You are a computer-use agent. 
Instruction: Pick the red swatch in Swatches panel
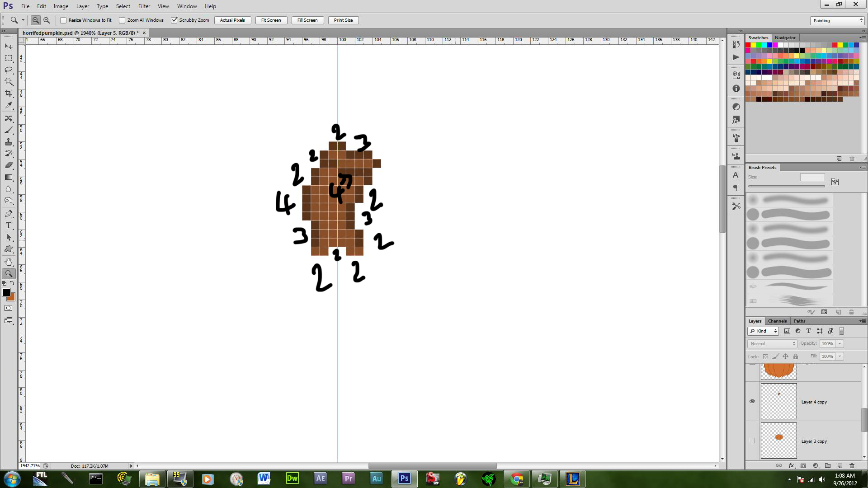(748, 45)
